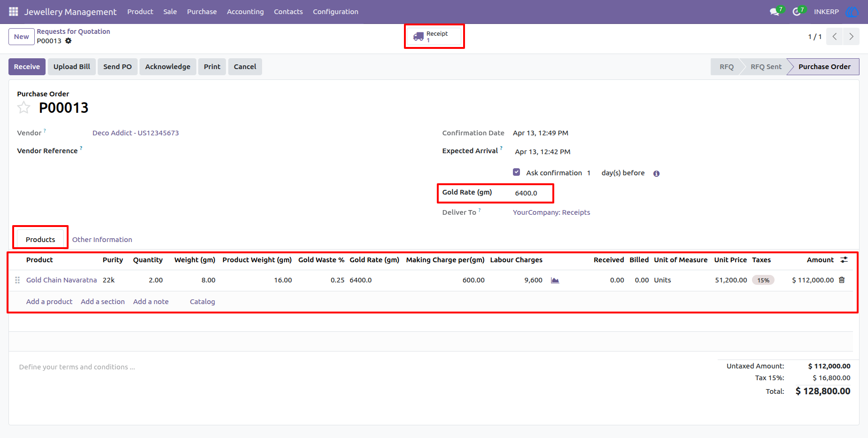The height and width of the screenshot is (438, 868).
Task: Click the Receive button
Action: point(27,67)
